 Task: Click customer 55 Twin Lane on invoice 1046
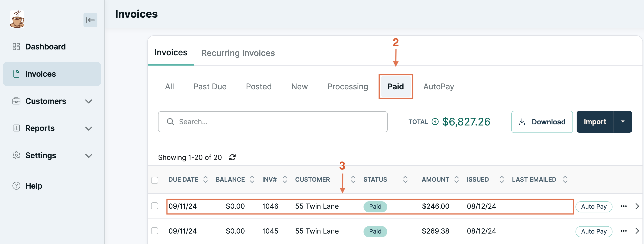[317, 206]
